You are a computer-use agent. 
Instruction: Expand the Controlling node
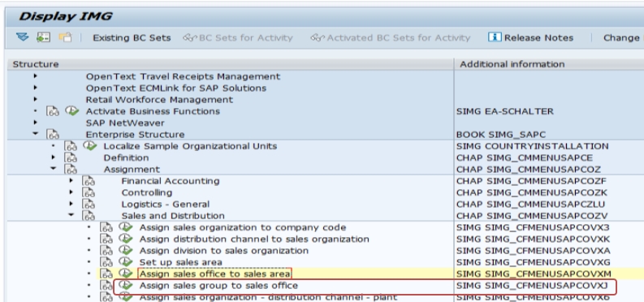[71, 192]
